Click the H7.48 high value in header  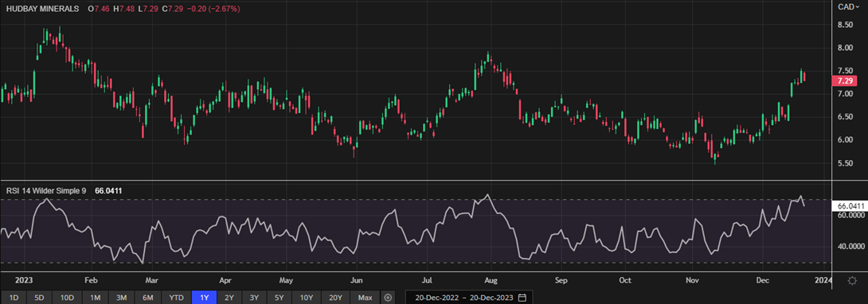coord(123,10)
